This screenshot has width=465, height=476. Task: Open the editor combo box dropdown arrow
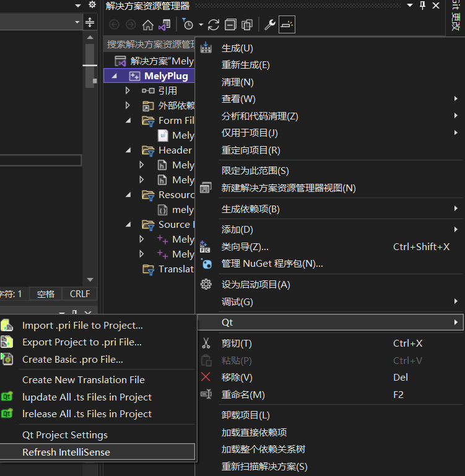(x=77, y=22)
